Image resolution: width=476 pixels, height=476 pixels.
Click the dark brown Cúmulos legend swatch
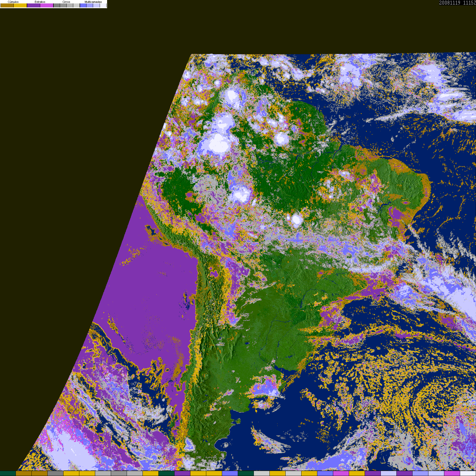point(7,5)
